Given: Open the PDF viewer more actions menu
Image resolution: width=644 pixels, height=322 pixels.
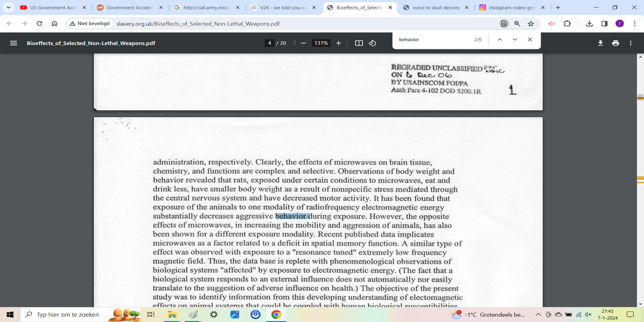Looking at the screenshot, I should pyautogui.click(x=630, y=43).
